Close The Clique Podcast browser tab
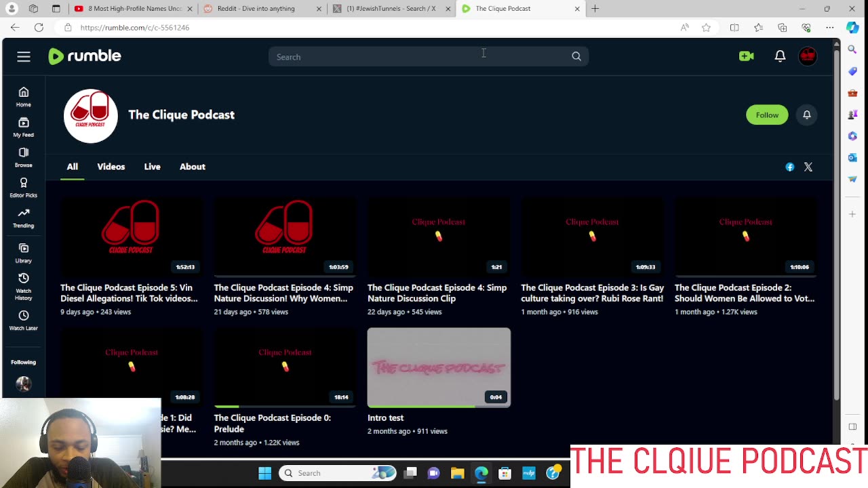The height and width of the screenshot is (488, 868). (577, 9)
